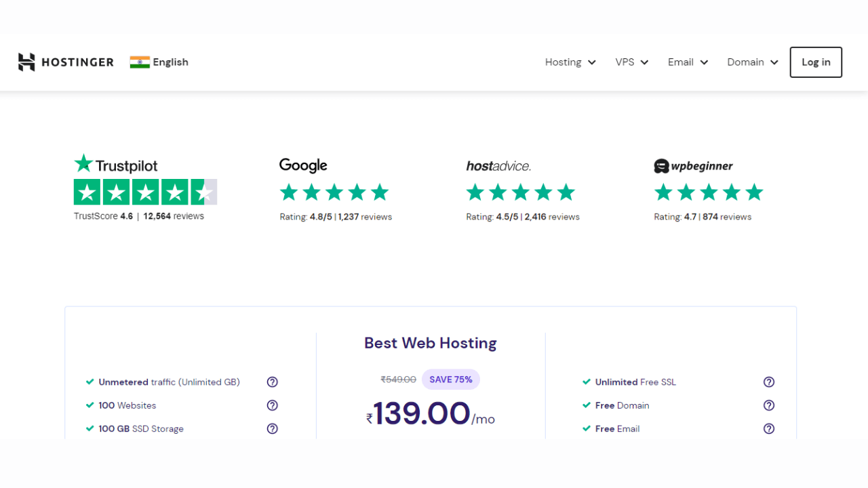This screenshot has height=488, width=868.
Task: Click the Google five-star rating
Action: tap(334, 192)
